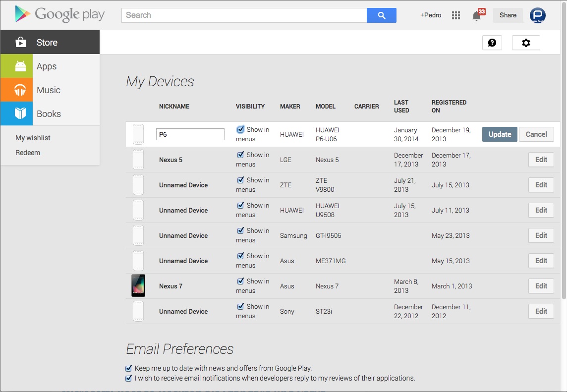Screen dimensions: 567x392
Task: Click the 'May 23, 2013' registered date
Action: click(x=451, y=235)
